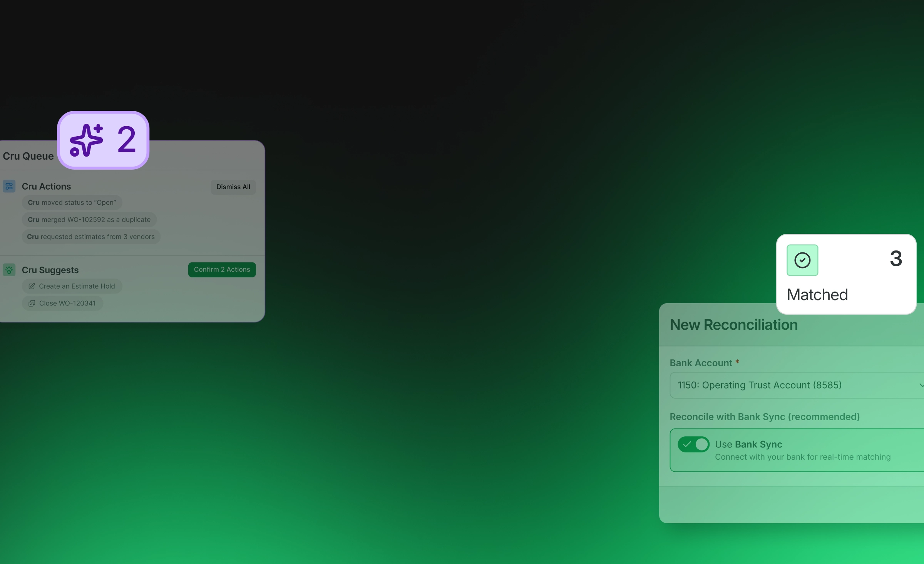The height and width of the screenshot is (564, 924).
Task: Click the Cru Suggests lightbulb icon
Action: 9,270
